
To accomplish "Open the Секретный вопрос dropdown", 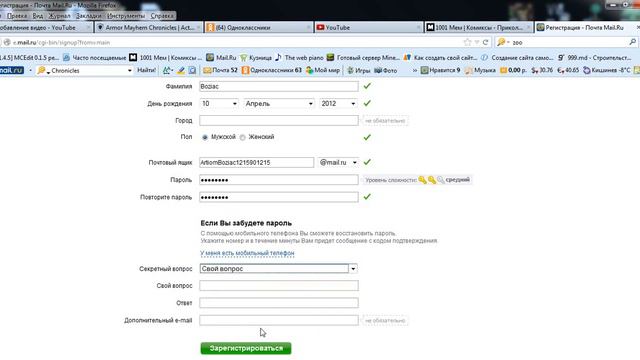I will [x=279, y=269].
